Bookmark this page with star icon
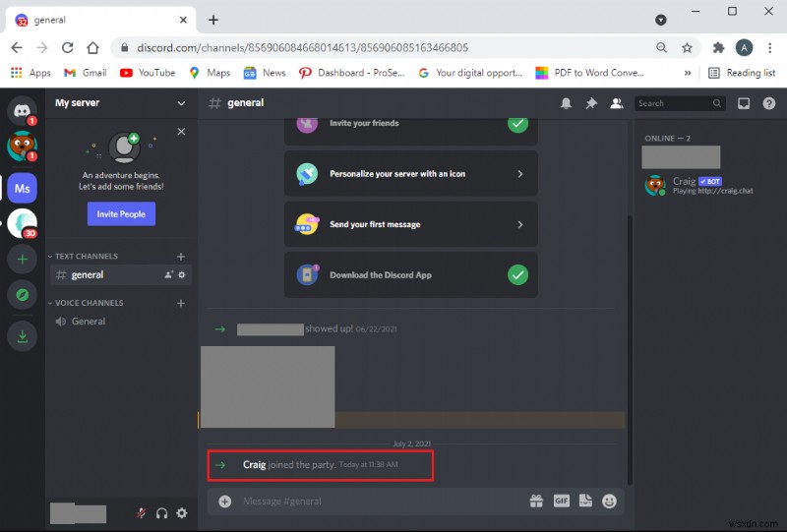Image resolution: width=787 pixels, height=532 pixels. [x=687, y=47]
